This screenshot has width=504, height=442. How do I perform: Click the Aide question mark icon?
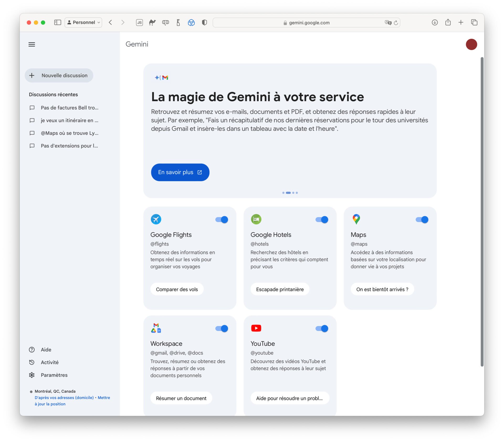pos(32,350)
